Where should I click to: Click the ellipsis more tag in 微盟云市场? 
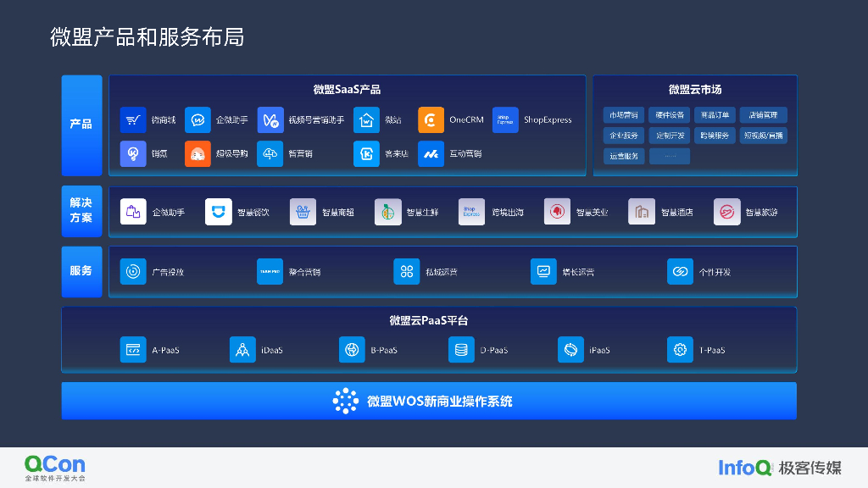tap(670, 156)
